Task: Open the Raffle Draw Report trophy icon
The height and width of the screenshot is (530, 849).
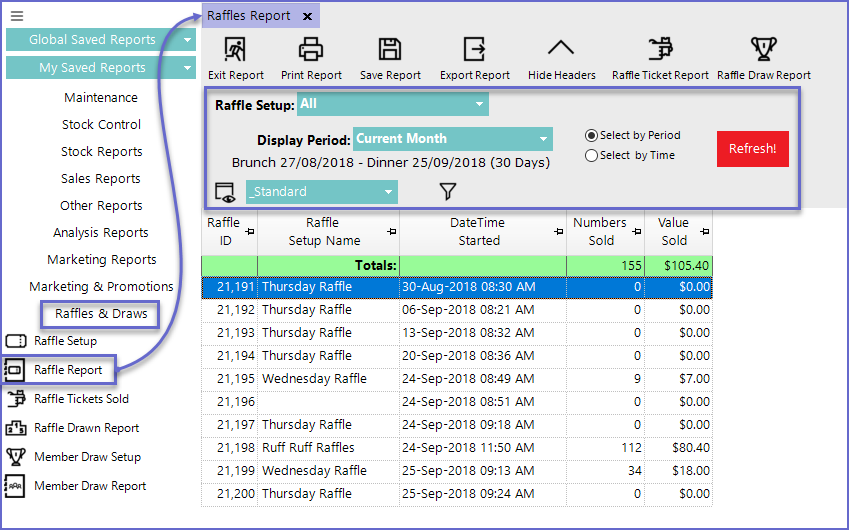Action: (764, 50)
